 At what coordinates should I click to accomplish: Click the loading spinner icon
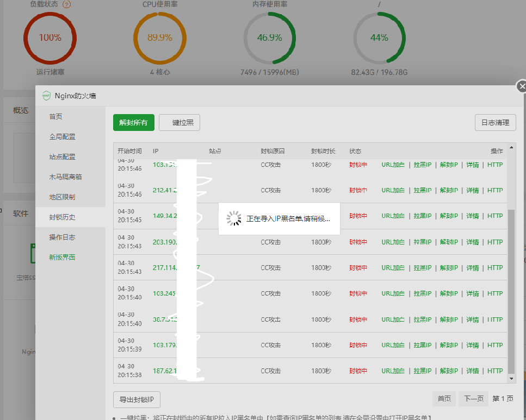pos(234,218)
